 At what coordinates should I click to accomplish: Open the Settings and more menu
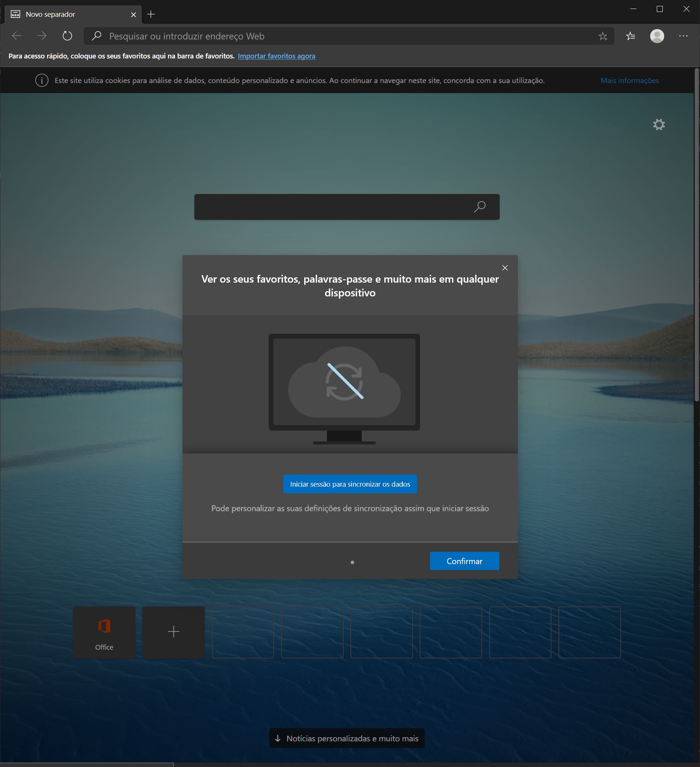coord(683,36)
